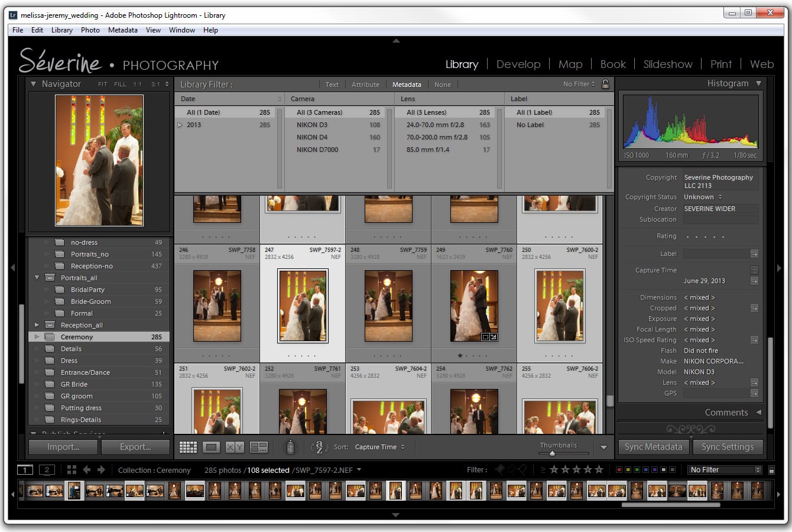
Task: Open second monitor window with the 2 icon
Action: (47, 469)
